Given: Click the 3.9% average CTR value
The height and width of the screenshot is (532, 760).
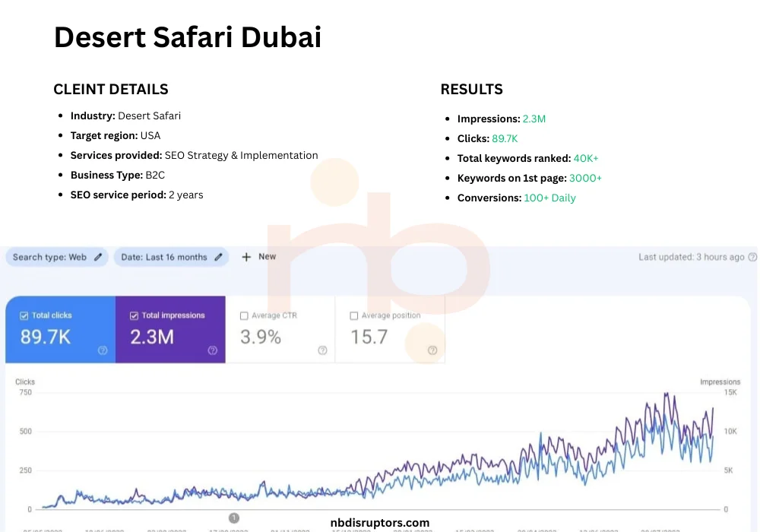Looking at the screenshot, I should (x=261, y=337).
